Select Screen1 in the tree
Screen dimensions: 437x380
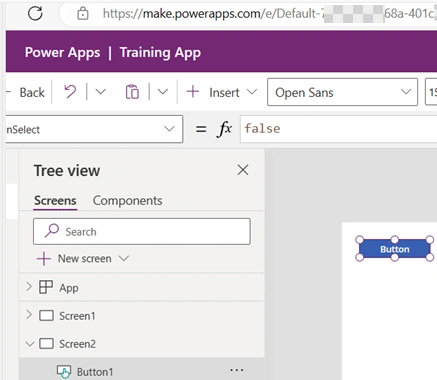(x=77, y=316)
